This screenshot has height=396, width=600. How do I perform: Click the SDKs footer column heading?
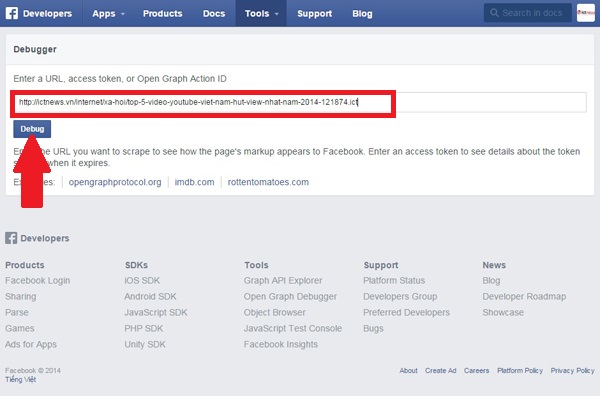point(136,265)
